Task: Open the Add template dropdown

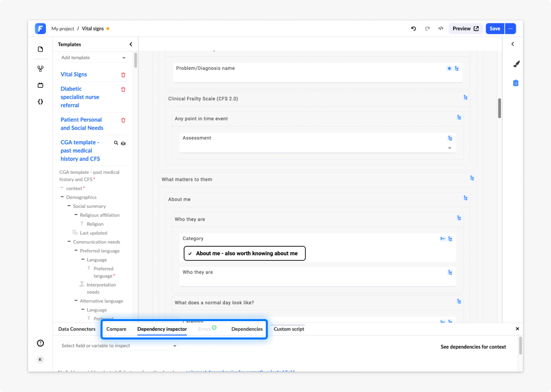Action: pos(93,58)
